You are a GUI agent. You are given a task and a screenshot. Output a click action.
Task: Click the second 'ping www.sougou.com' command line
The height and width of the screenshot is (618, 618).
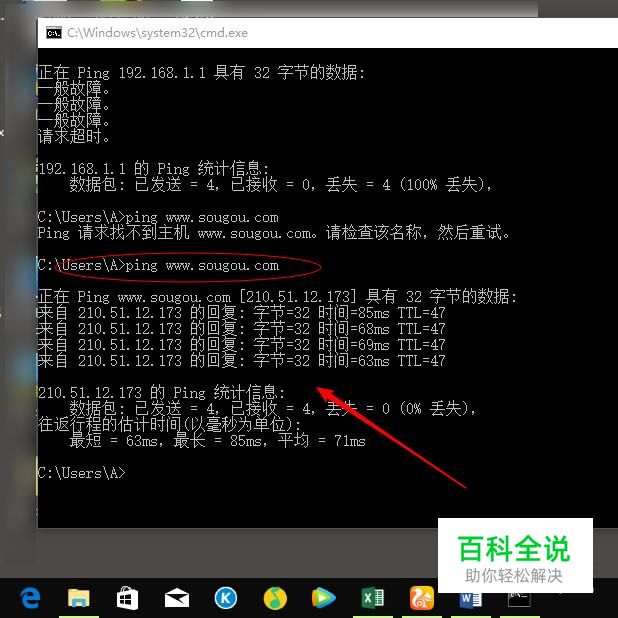[x=158, y=265]
